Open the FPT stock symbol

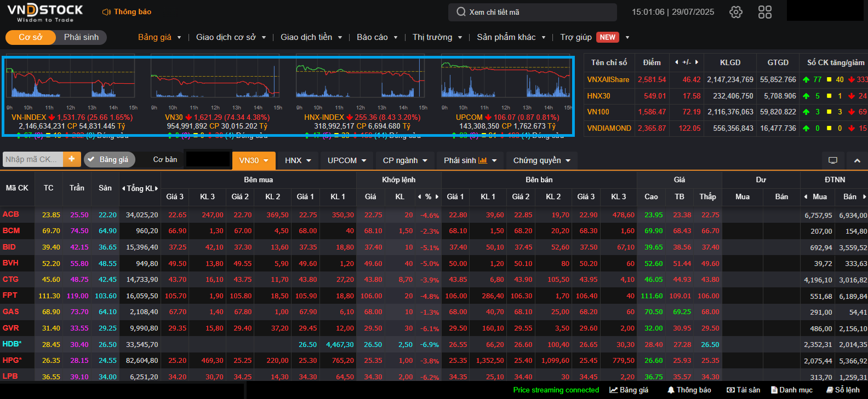(x=10, y=296)
